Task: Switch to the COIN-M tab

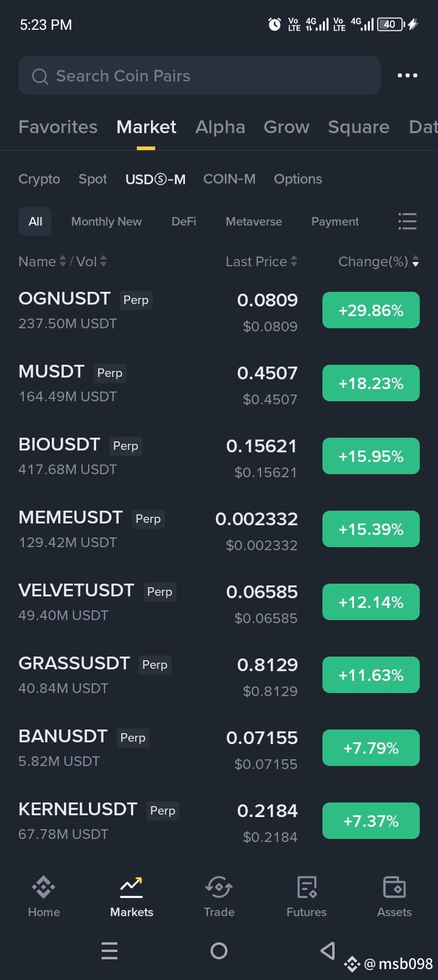Action: (229, 179)
